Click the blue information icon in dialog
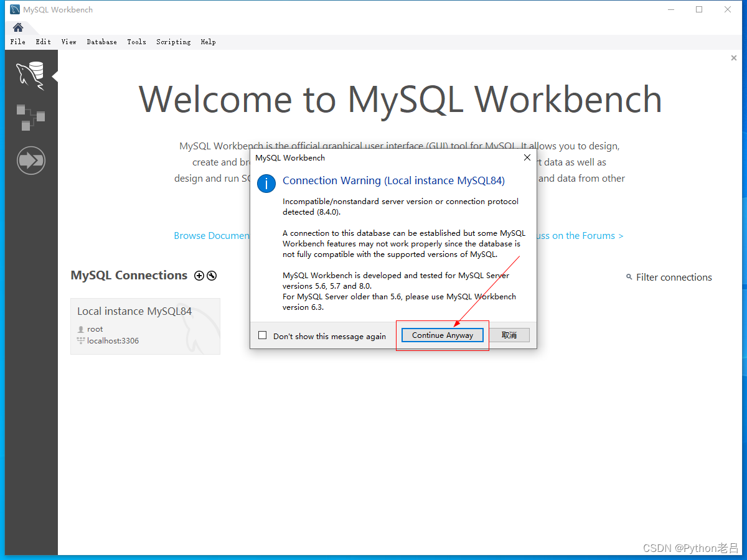Screen dimensions: 747x560 coord(266,183)
